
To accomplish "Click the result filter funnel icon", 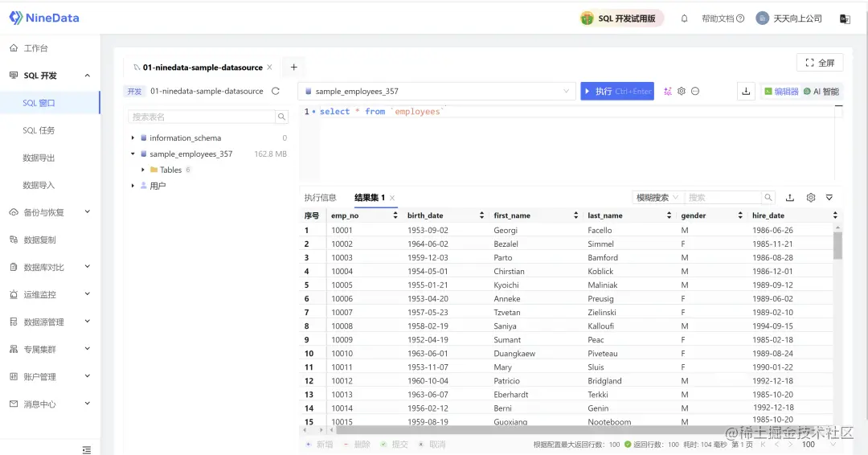I will [x=829, y=198].
